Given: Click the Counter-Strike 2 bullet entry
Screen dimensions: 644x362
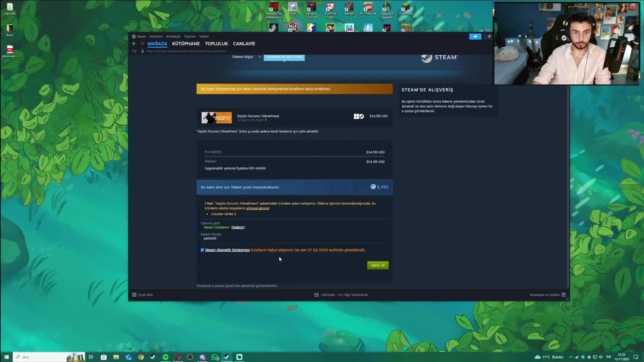Looking at the screenshot, I should 223,214.
